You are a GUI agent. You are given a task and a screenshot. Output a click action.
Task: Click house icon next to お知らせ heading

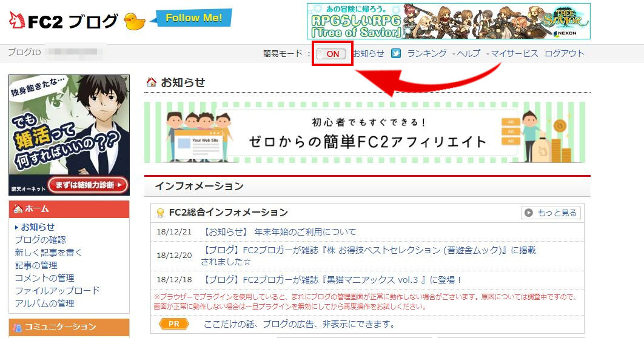coord(152,82)
